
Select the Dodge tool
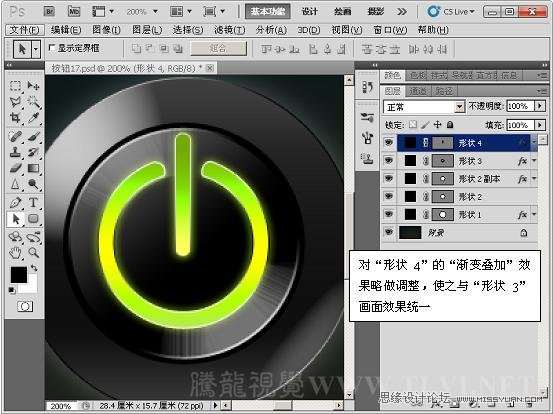tap(34, 184)
